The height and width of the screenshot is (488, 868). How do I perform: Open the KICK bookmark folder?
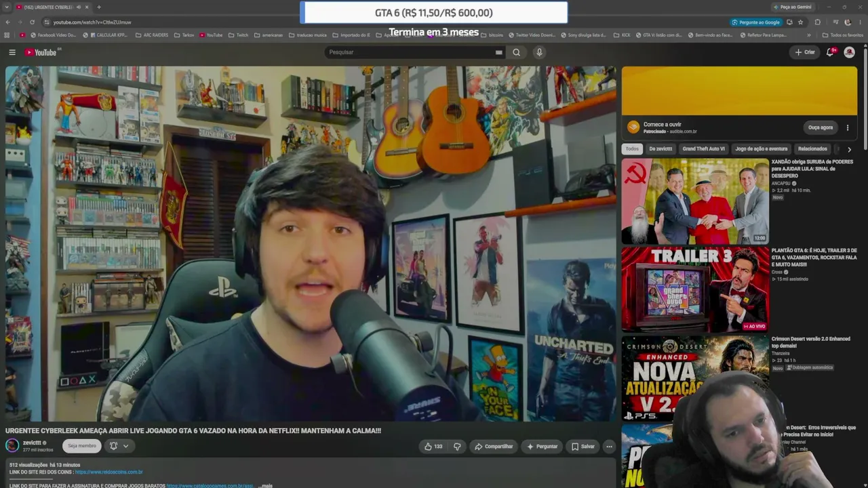tap(622, 35)
